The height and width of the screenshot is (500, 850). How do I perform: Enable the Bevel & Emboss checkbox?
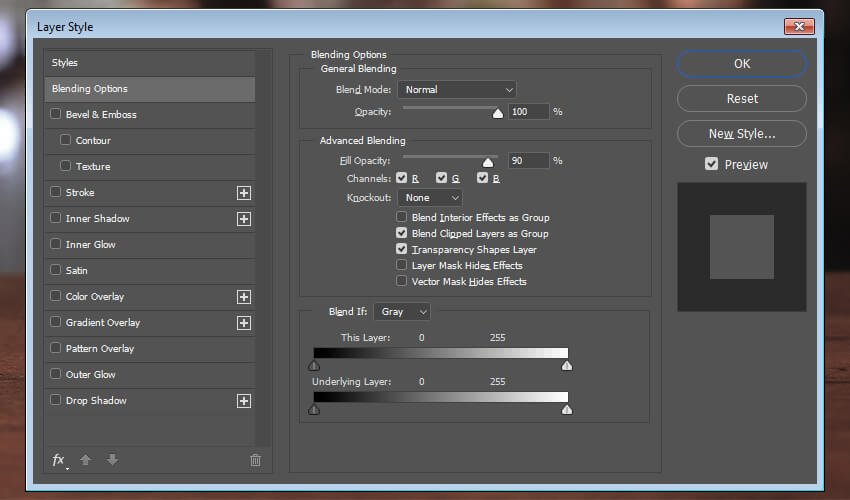point(55,114)
